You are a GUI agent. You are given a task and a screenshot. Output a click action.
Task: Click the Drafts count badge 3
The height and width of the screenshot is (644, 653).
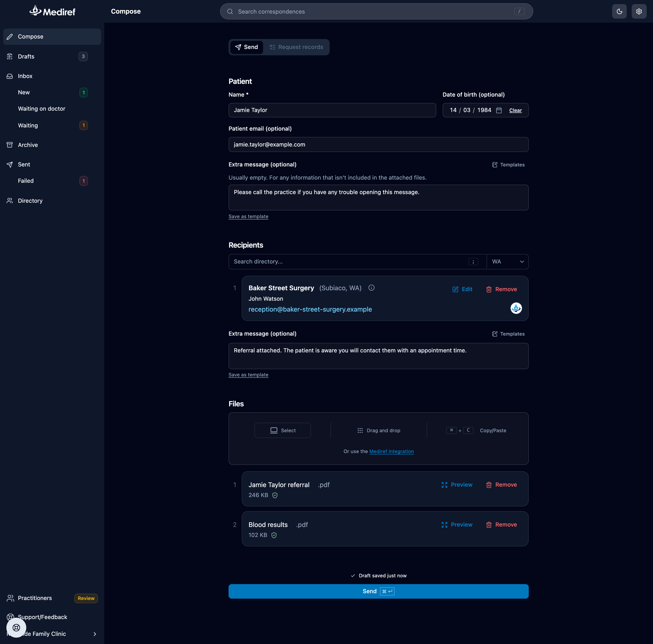83,56
